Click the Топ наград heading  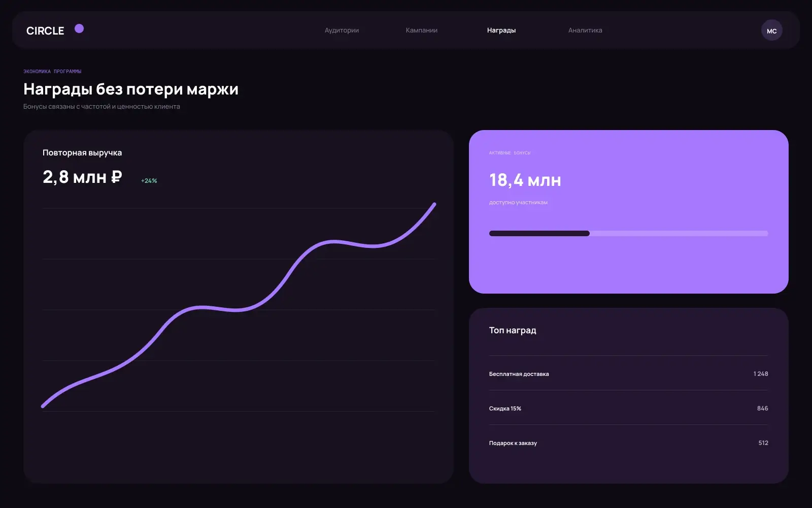513,330
